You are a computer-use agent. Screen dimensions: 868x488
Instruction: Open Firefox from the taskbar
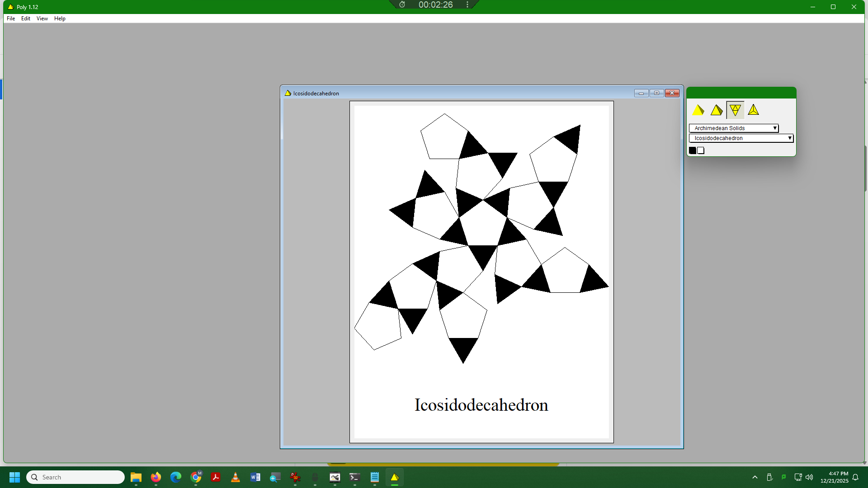coord(156,477)
